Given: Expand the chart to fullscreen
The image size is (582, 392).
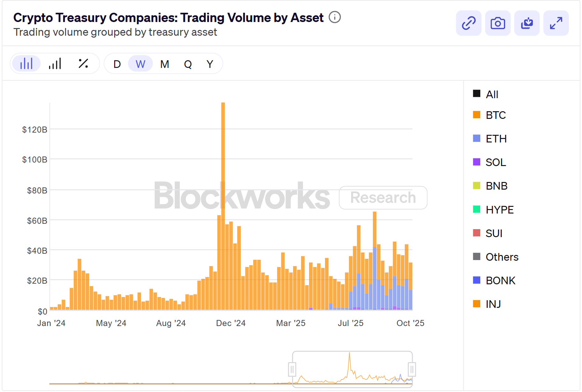Looking at the screenshot, I should tap(556, 23).
